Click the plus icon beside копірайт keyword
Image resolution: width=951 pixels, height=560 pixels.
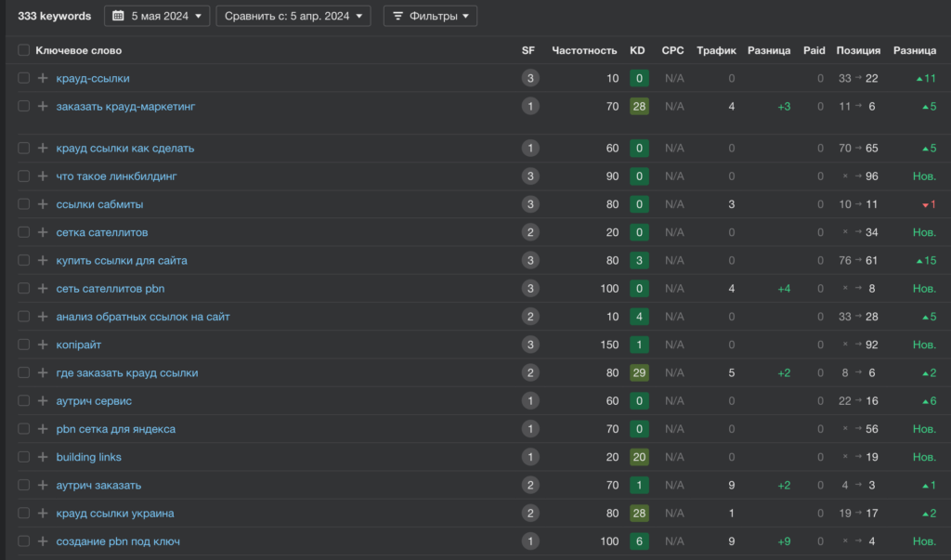coord(42,345)
